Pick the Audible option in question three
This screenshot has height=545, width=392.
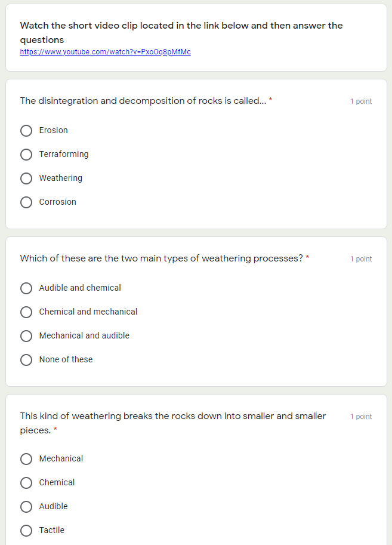pos(26,506)
